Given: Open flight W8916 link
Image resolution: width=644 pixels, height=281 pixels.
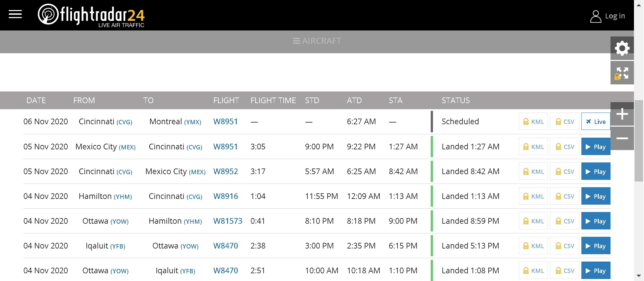Looking at the screenshot, I should [x=225, y=196].
